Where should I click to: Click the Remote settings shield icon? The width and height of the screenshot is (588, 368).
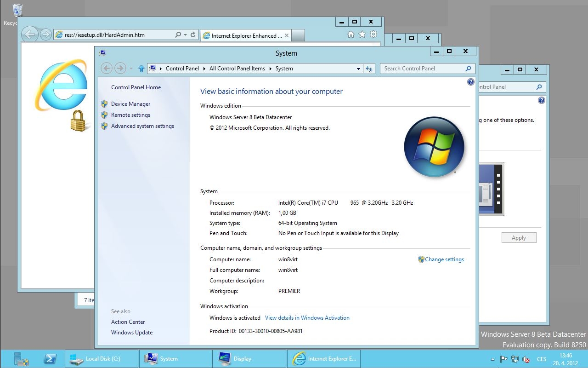click(x=104, y=115)
